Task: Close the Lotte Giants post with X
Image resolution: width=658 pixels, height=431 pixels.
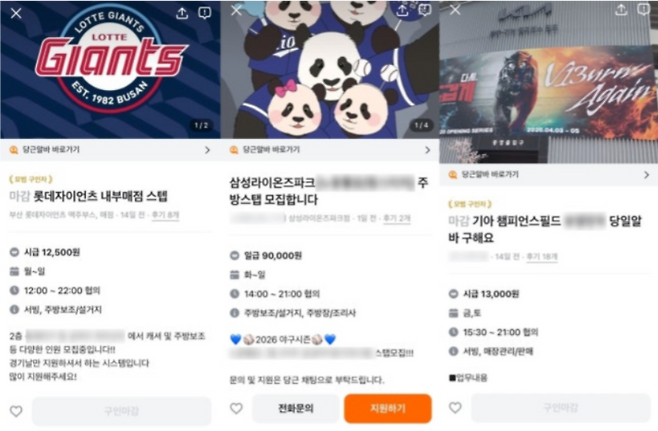Action: point(16,13)
